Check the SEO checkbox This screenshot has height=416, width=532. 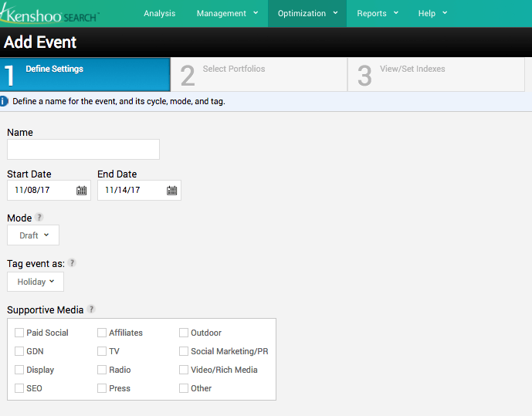(19, 388)
